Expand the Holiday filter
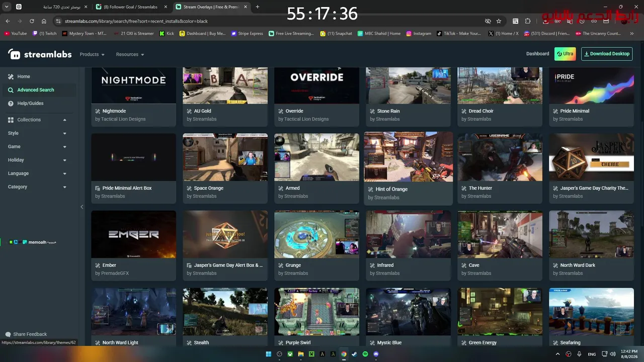 (64, 160)
